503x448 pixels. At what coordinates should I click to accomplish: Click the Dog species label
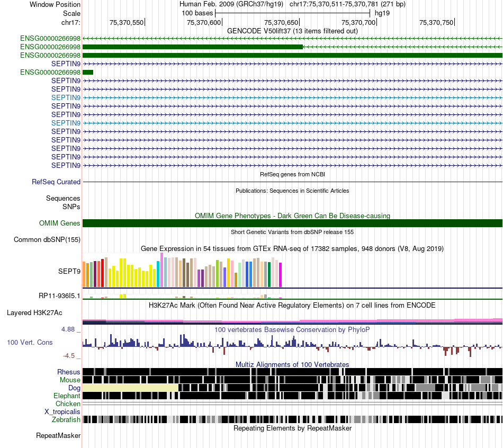pos(74,388)
